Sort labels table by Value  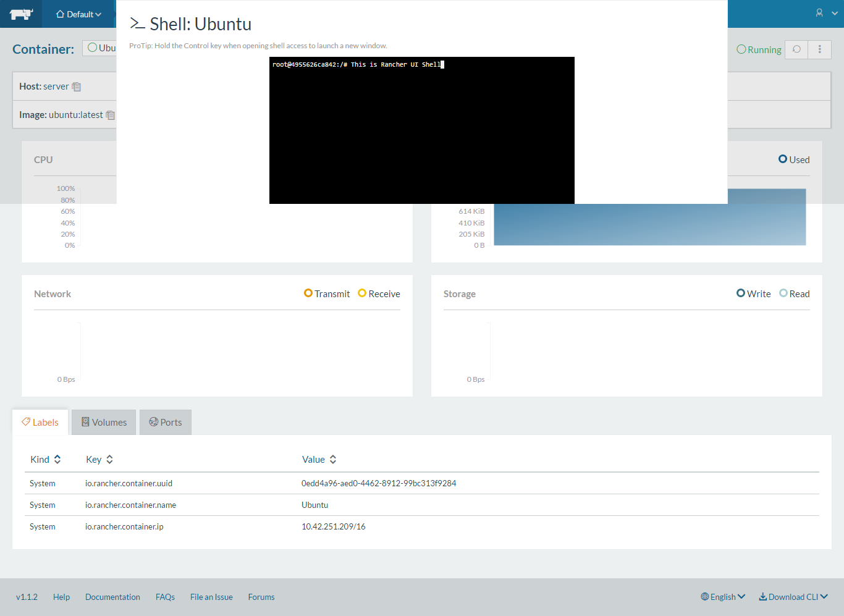pos(319,459)
